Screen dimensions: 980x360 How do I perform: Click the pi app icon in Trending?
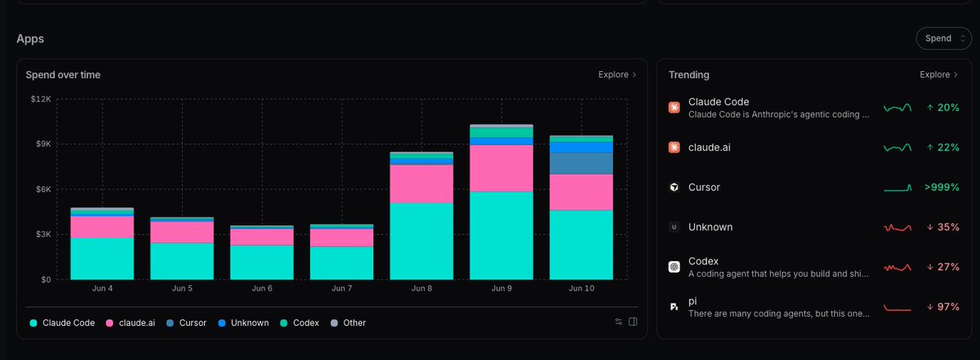point(674,306)
